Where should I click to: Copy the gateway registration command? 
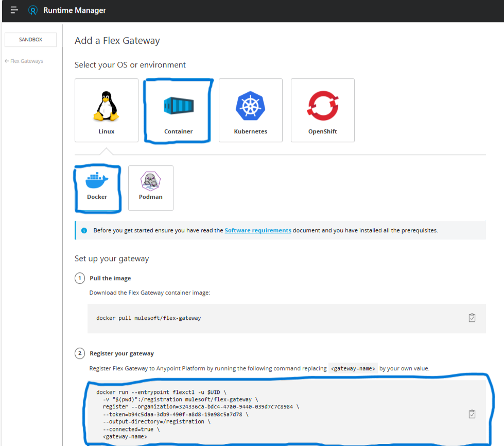pos(472,413)
